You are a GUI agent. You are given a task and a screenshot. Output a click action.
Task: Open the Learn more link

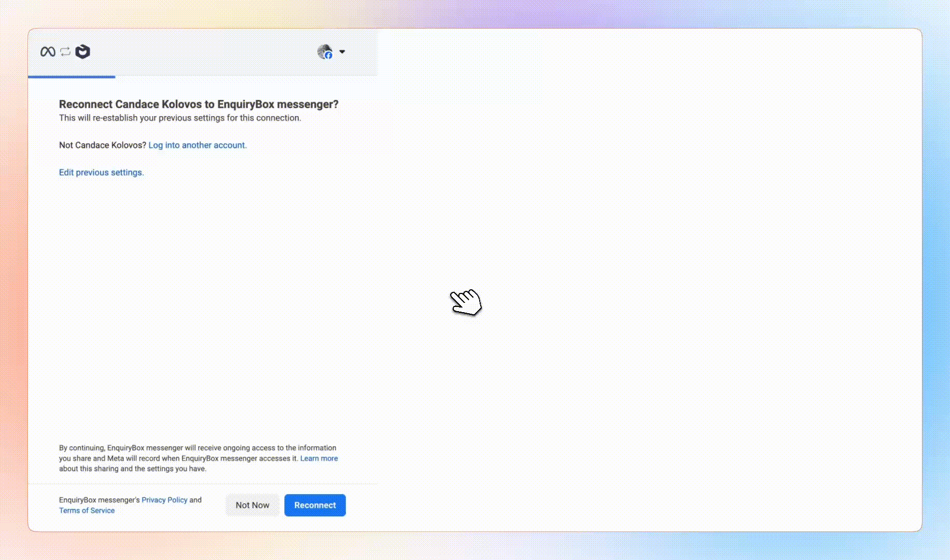click(319, 458)
